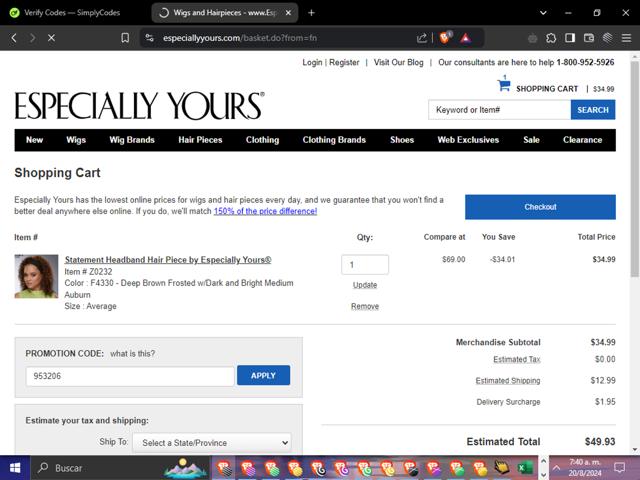Open the 150% of the price difference link
640x480 pixels.
point(265,211)
